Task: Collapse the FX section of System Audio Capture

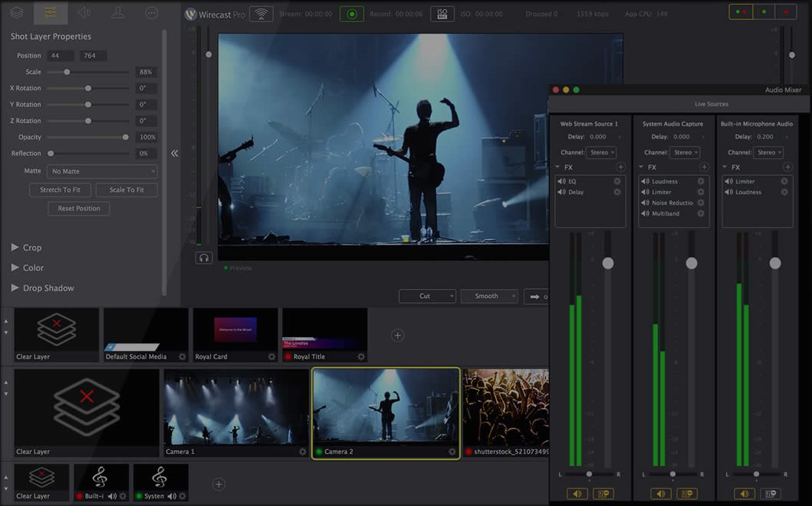Action: (x=641, y=167)
